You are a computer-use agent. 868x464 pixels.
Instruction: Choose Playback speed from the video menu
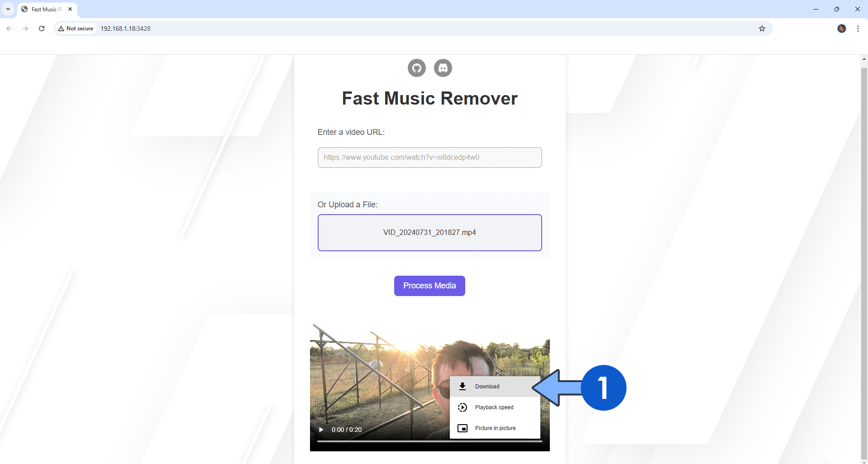[495, 407]
